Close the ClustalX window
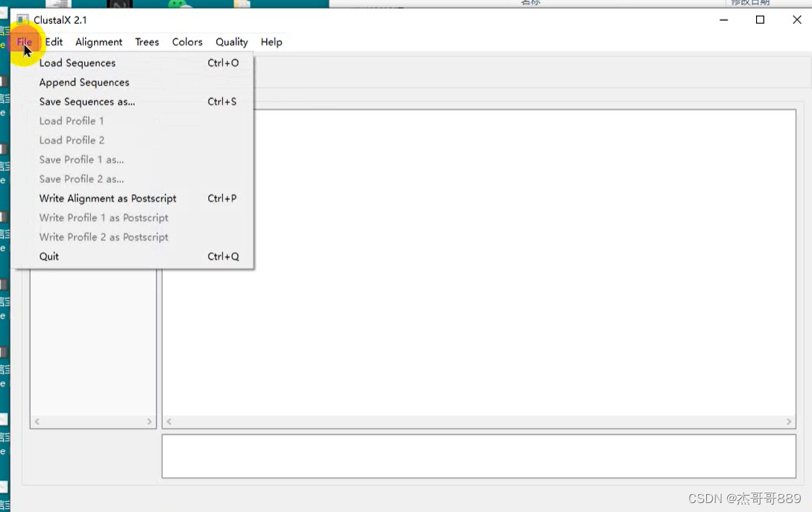Image resolution: width=812 pixels, height=512 pixels. tap(797, 19)
